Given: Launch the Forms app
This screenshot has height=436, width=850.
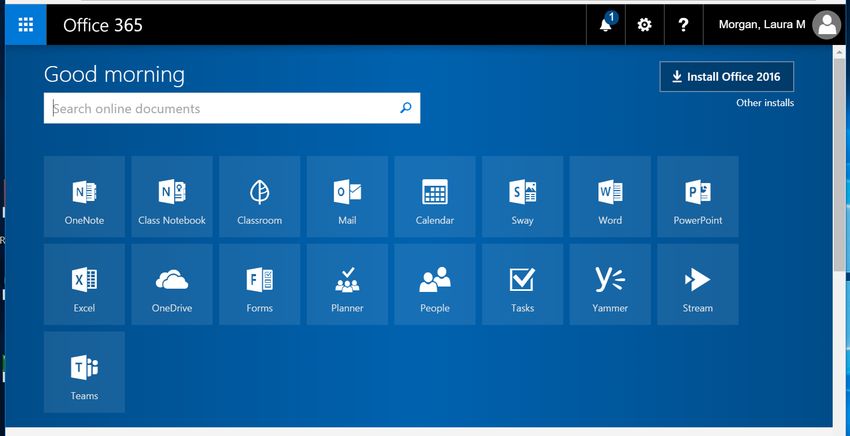Looking at the screenshot, I should tap(260, 284).
